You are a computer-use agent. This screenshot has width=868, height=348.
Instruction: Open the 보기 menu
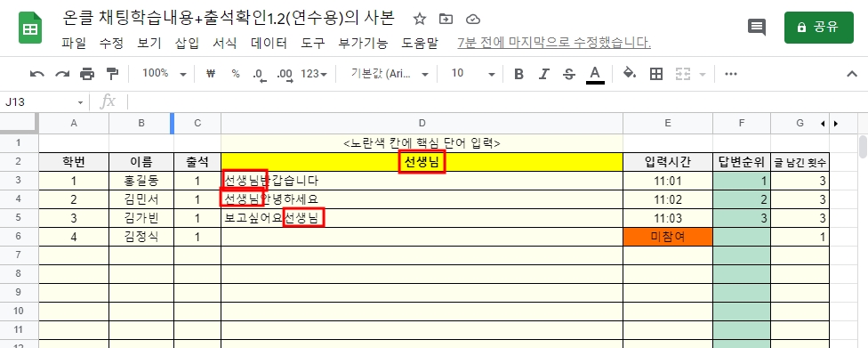pos(149,43)
